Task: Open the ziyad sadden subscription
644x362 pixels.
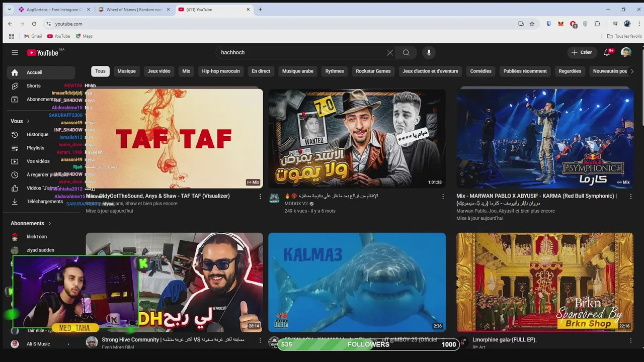Action: coord(41,250)
